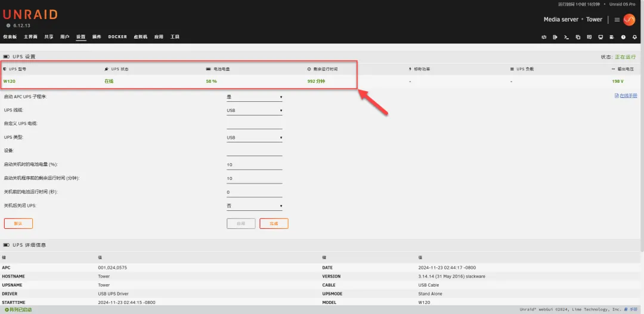This screenshot has height=314, width=644.
Task: Expand the 启动 APC UPS 子程序 dropdown
Action: (254, 97)
